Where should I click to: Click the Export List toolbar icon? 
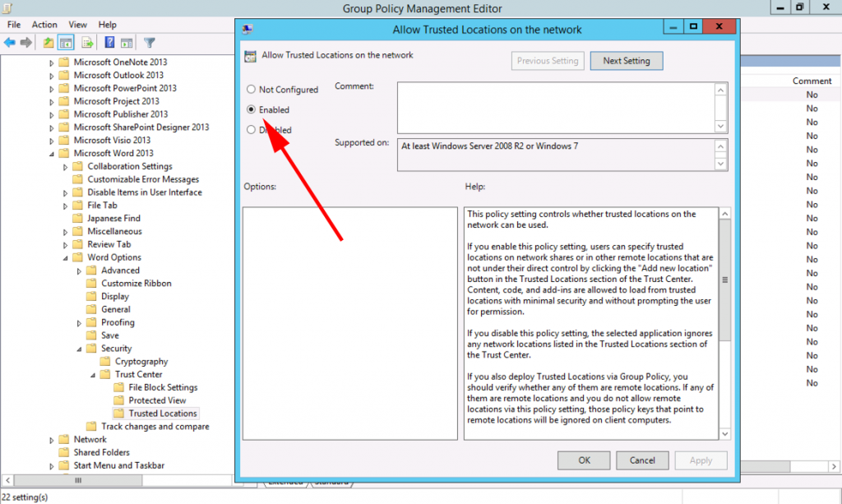[x=87, y=43]
